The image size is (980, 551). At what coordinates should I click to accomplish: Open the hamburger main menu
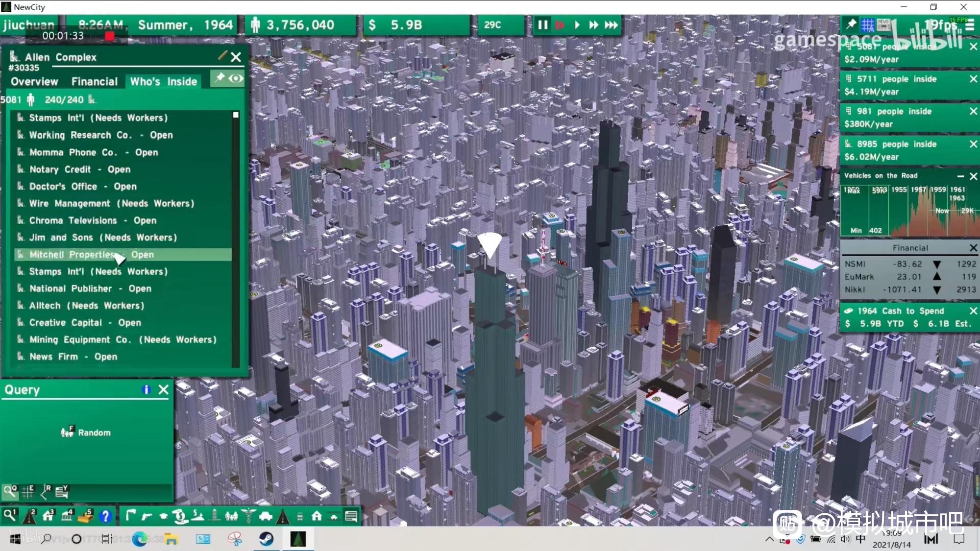click(x=970, y=25)
